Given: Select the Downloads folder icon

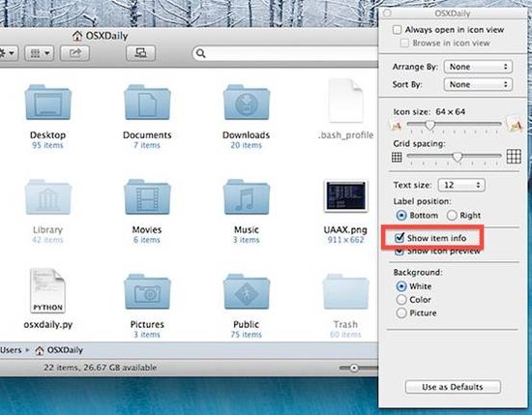Looking at the screenshot, I should 247,103.
